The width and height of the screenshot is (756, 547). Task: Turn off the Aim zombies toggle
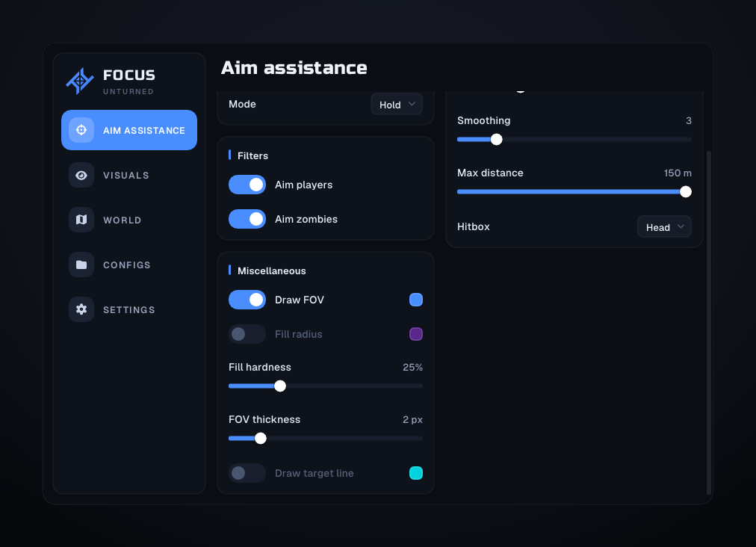(247, 219)
